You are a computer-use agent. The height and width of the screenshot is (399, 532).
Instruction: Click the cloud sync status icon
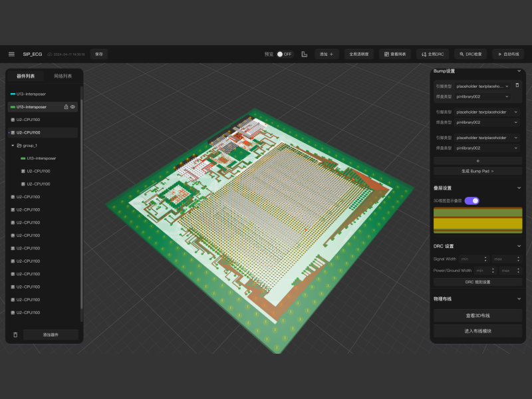pos(49,54)
